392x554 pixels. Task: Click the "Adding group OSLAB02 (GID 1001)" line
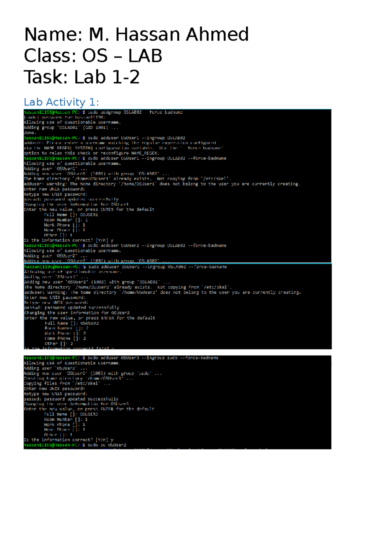71,127
